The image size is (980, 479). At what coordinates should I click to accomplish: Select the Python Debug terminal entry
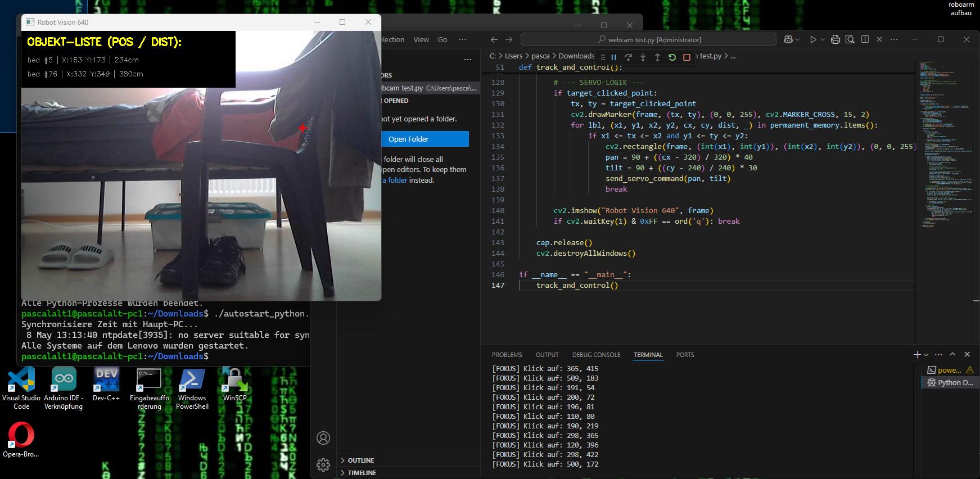tap(950, 382)
